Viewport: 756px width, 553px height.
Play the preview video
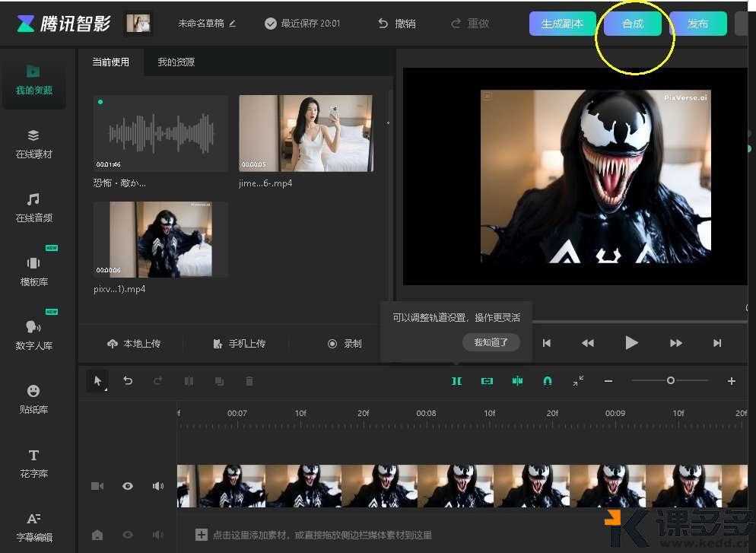[631, 343]
